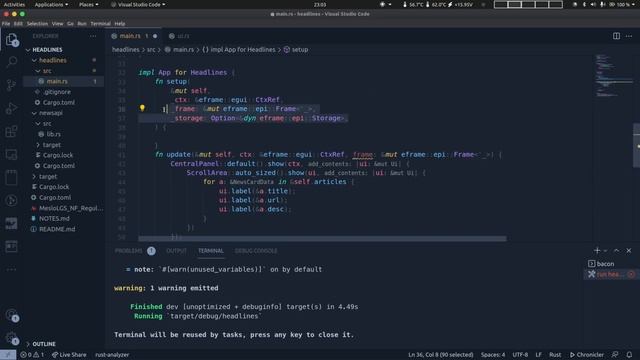Click 'impl App for Headlines' breadcrumb
The height and width of the screenshot is (360, 640).
tap(239, 49)
